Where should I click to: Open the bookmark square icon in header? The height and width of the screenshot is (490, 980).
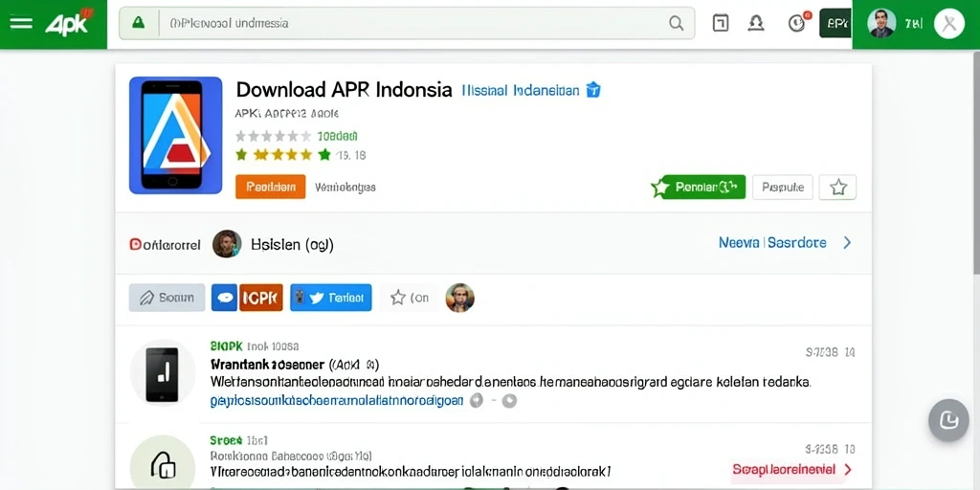click(721, 24)
